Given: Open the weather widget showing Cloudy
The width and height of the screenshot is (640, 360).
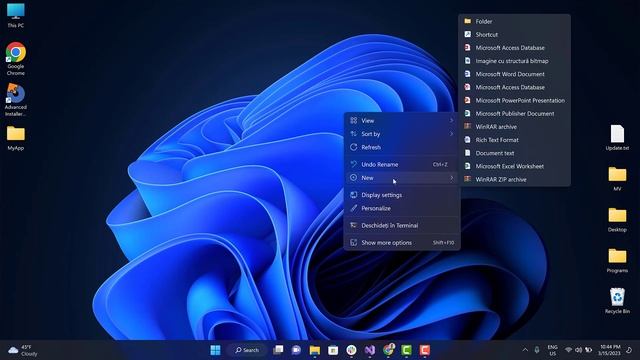Looking at the screenshot, I should pos(23,350).
